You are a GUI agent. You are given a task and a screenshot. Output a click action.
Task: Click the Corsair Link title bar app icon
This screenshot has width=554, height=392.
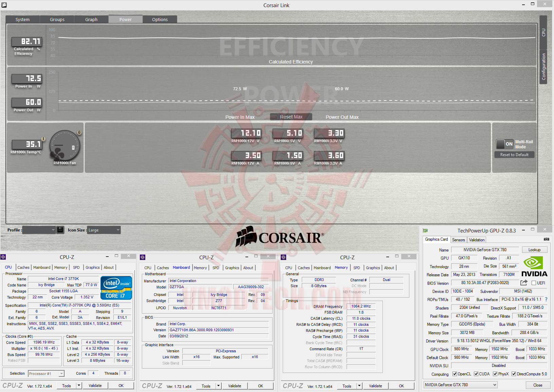[4, 5]
